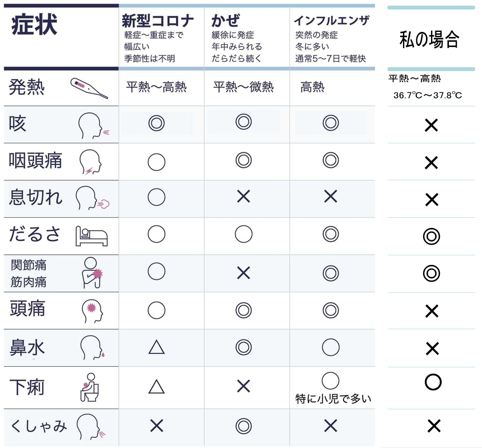Click the thermometer icon beside 発熱

point(89,88)
